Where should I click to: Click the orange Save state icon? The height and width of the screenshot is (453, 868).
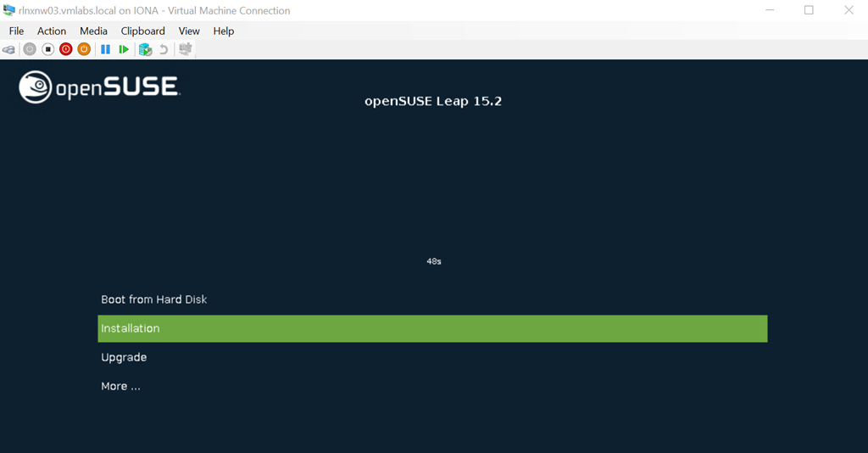[84, 49]
